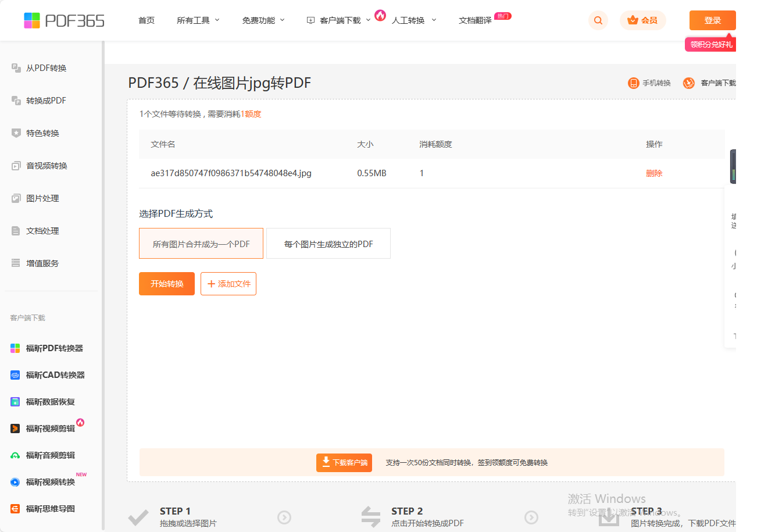Click the 福昕视频转换 icon

click(15, 482)
